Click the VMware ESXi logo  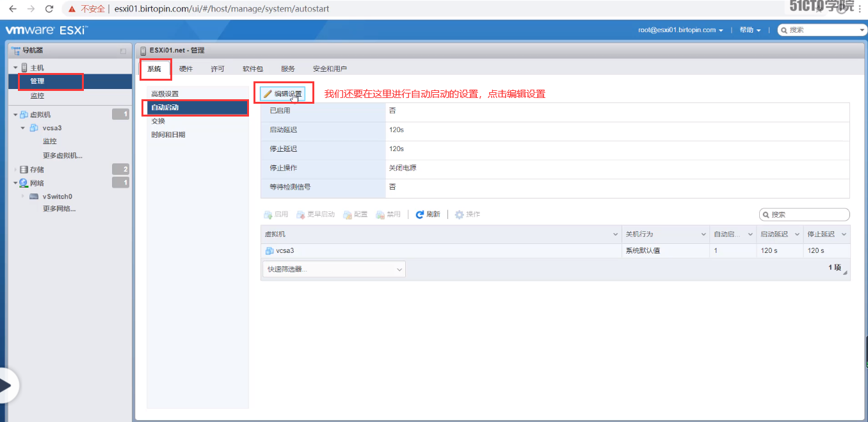point(46,29)
